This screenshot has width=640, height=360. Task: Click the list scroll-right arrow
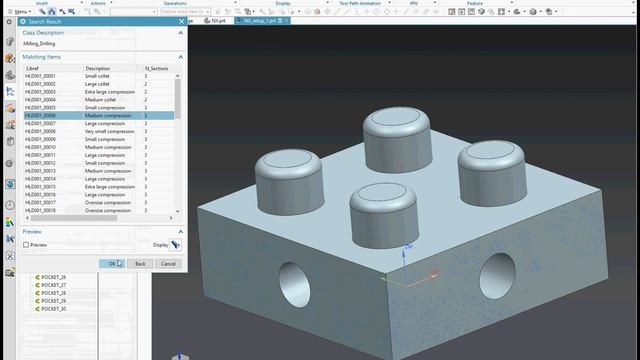[x=171, y=218]
